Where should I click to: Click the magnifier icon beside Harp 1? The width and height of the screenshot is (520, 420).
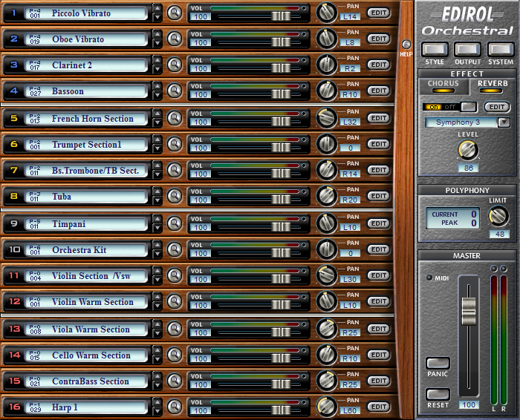click(174, 407)
